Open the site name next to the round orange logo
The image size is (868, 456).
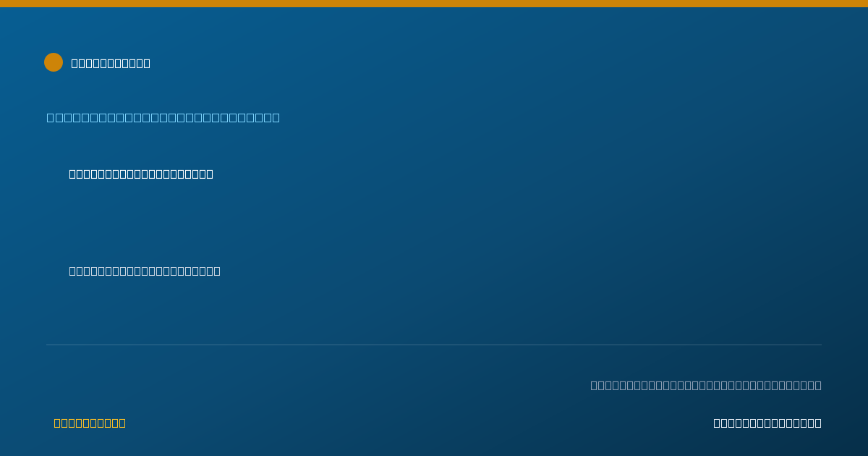tap(111, 63)
